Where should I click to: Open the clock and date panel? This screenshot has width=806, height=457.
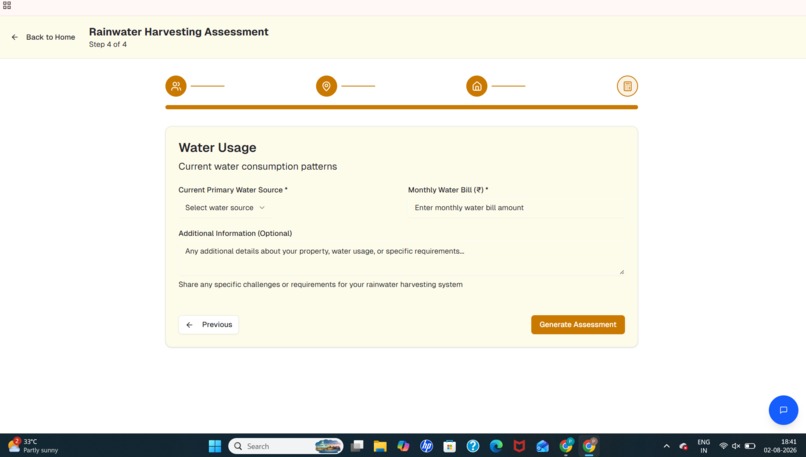tap(780, 446)
